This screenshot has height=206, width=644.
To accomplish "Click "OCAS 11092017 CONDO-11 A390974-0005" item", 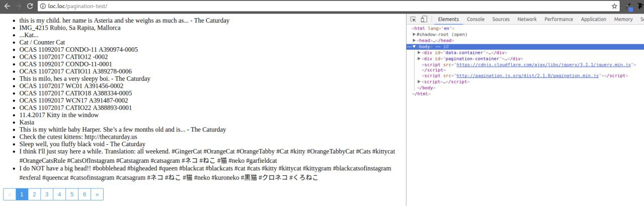I will (x=78, y=50).
